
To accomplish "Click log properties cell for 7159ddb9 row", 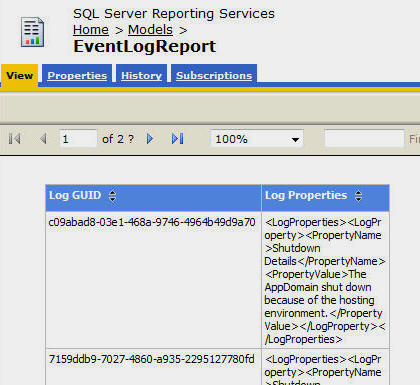I will (325, 367).
